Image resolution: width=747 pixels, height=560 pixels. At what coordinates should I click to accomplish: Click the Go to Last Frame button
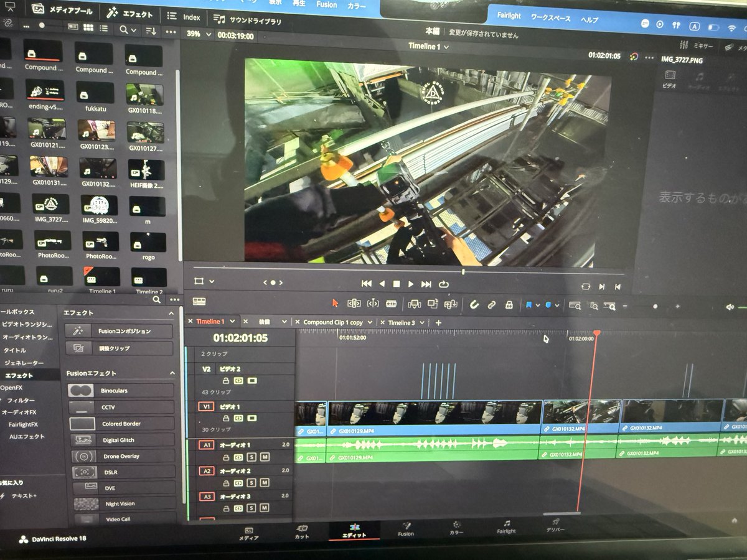click(426, 284)
